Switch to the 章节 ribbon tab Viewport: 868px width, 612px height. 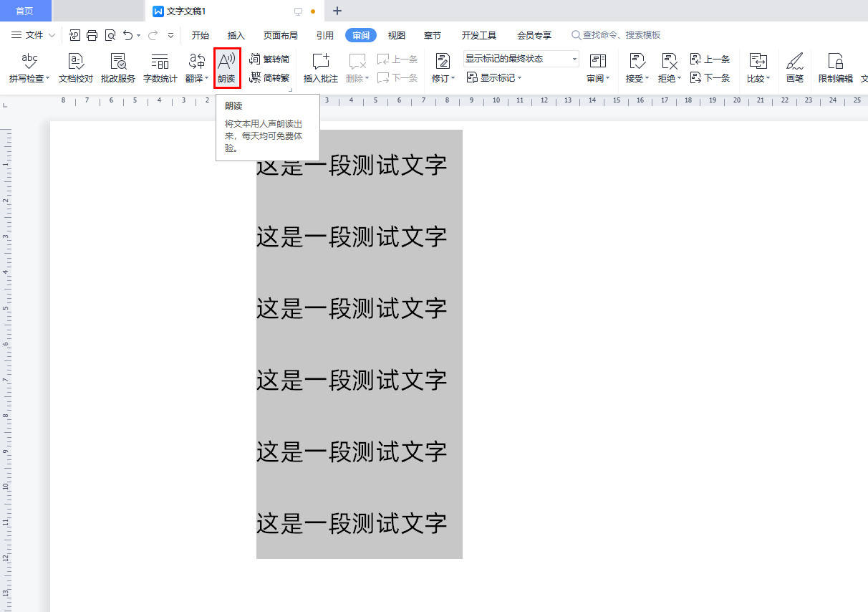[x=433, y=35]
